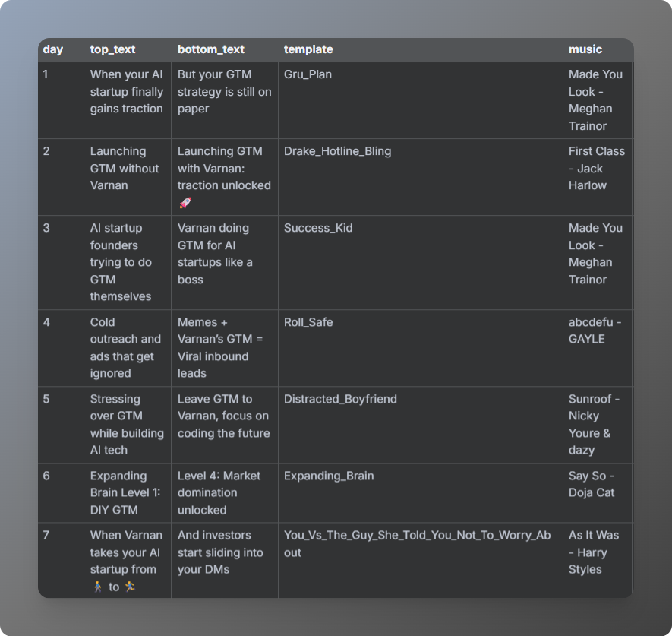This screenshot has height=636, width=672.
Task: Select the Distracted_Boyfriend template cell
Action: (x=421, y=425)
